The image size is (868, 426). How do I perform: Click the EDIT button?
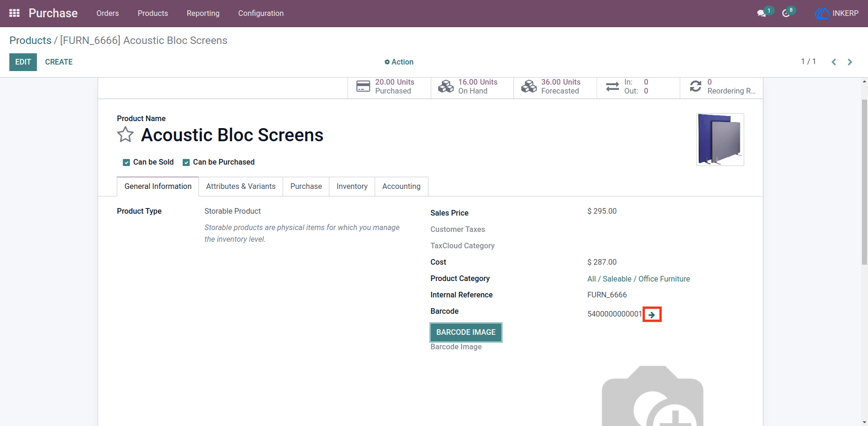(x=23, y=62)
